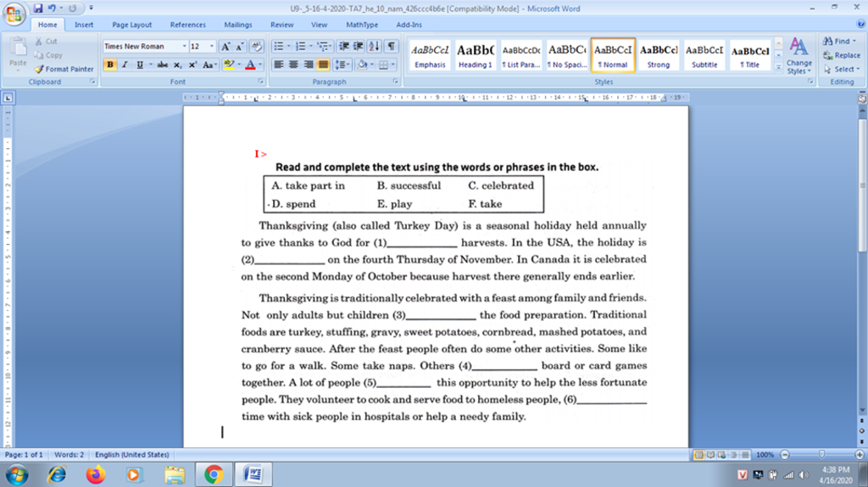Shrink font size with the small A icon

(240, 47)
